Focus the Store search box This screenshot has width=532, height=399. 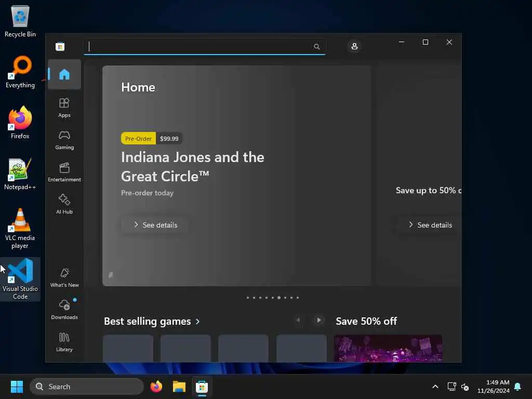pyautogui.click(x=205, y=46)
